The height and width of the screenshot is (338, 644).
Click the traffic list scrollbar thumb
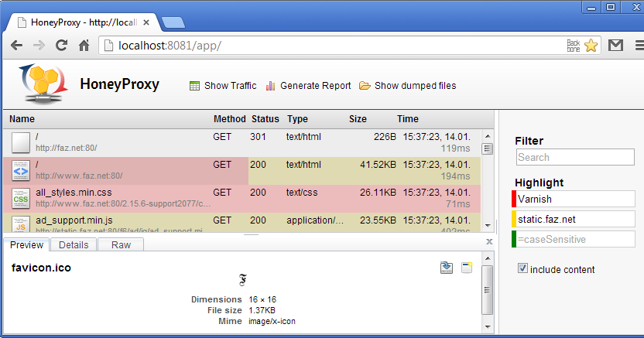click(488, 149)
